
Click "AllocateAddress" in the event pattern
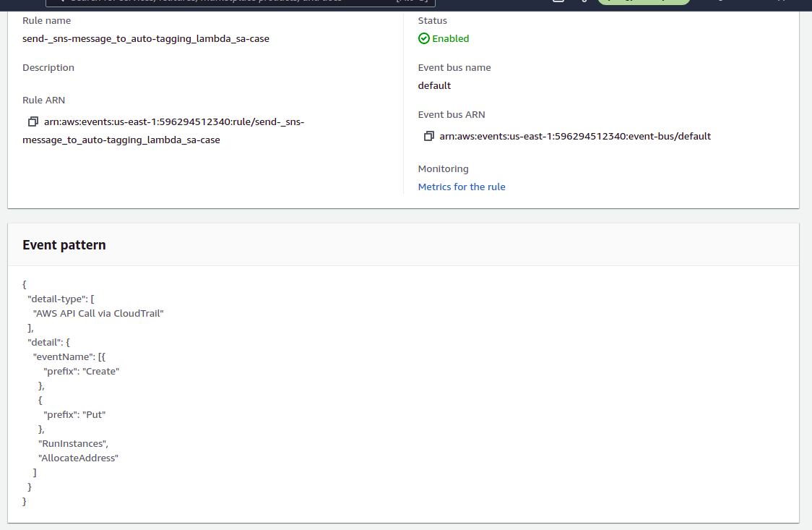(78, 458)
